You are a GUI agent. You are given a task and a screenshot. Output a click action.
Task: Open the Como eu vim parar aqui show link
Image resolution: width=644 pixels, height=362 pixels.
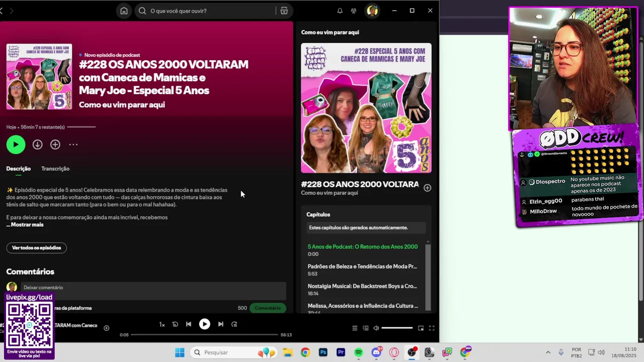[x=122, y=105]
